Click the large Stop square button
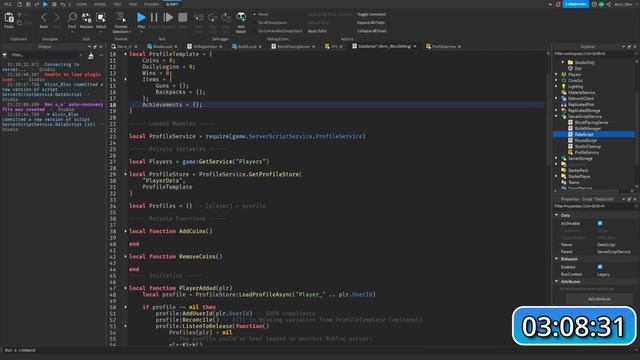Image resolution: width=640 pixels, height=360 pixels. (182, 17)
